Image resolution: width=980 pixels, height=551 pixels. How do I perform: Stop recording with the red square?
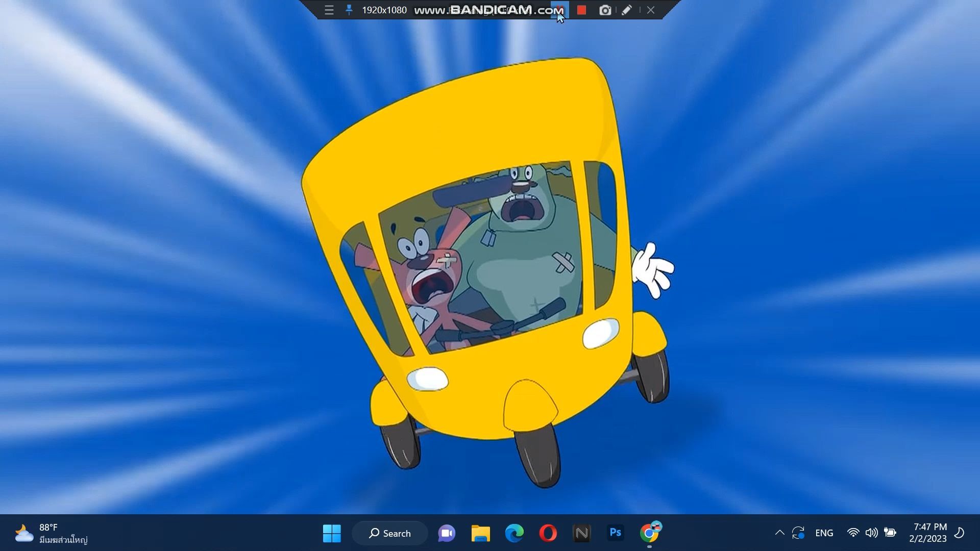tap(581, 10)
